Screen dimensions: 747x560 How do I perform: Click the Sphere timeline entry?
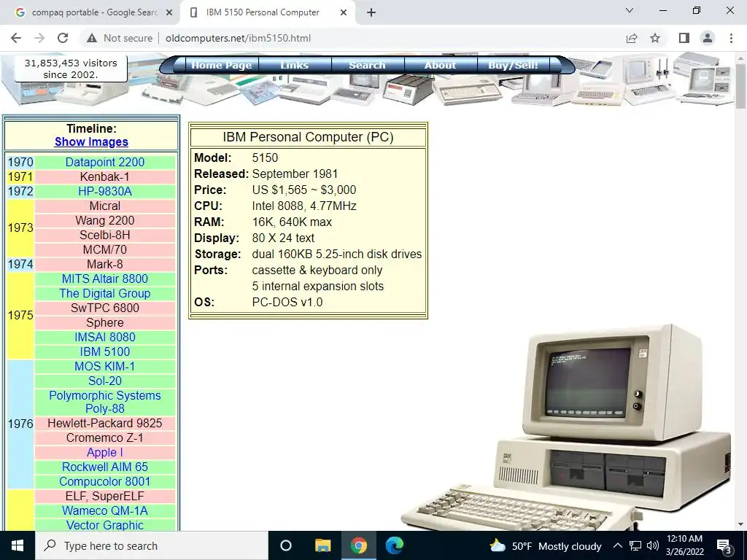[105, 323]
